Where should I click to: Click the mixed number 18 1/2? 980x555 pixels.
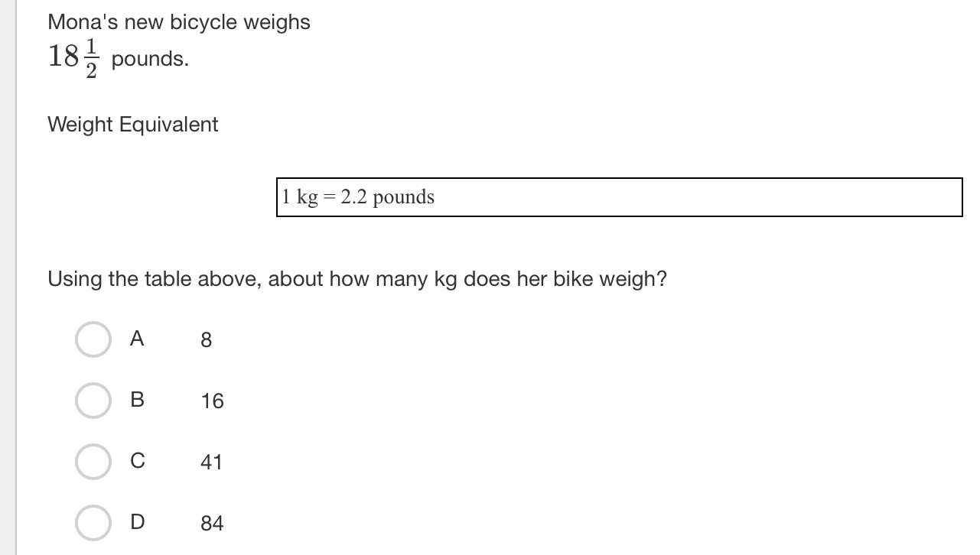[x=73, y=58]
